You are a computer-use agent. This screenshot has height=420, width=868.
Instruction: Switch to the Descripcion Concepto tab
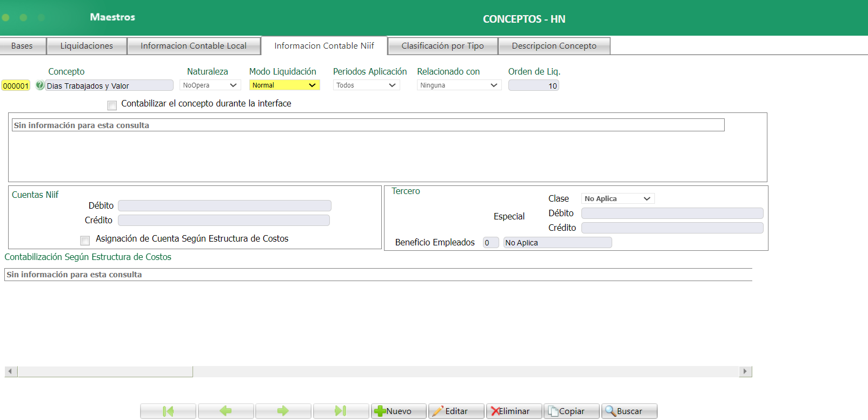click(554, 46)
